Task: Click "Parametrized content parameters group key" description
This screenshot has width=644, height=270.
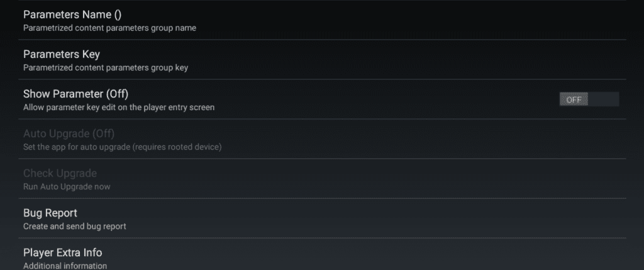Action: [106, 67]
